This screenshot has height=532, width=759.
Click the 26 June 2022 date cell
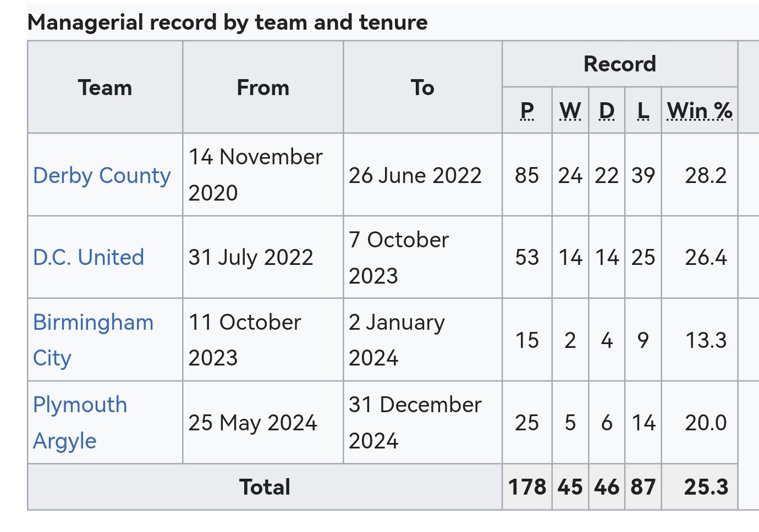coord(422,175)
